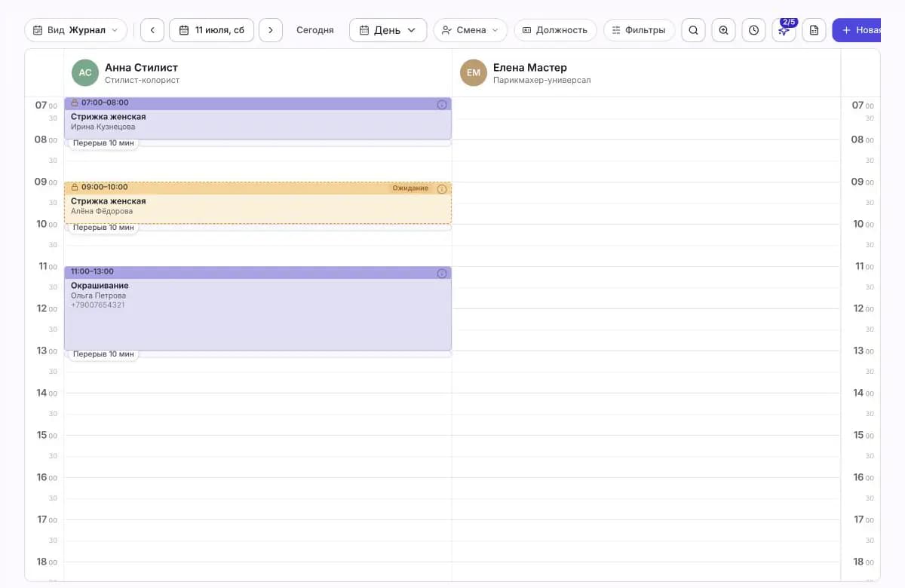The image size is (905, 588).
Task: Open the document report icon
Action: coord(814,30)
